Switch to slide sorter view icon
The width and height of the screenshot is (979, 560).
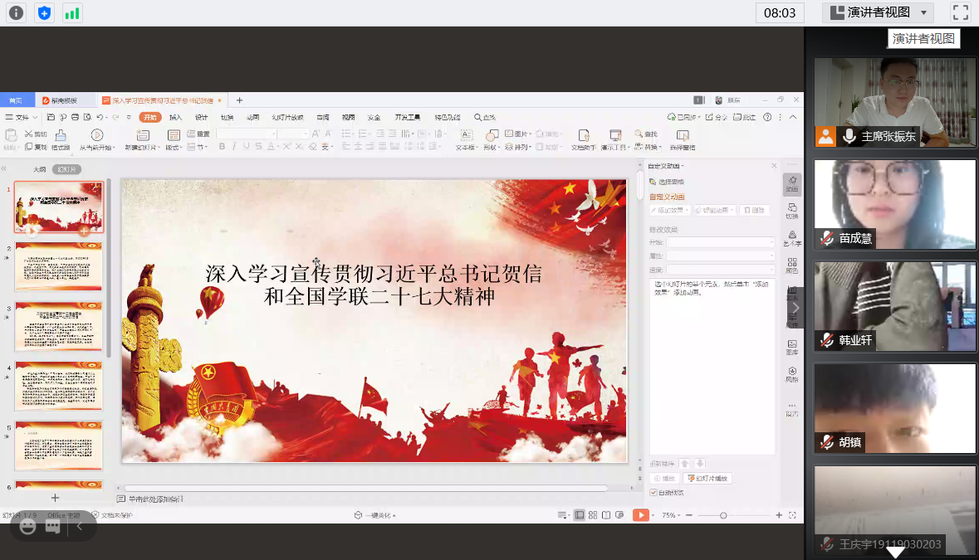pos(593,515)
